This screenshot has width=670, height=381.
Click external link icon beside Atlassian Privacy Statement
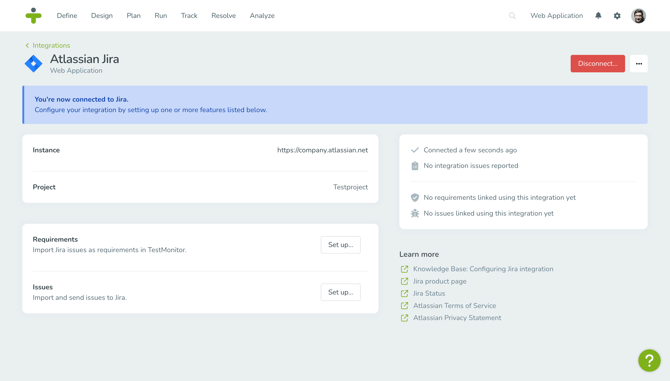(x=404, y=318)
